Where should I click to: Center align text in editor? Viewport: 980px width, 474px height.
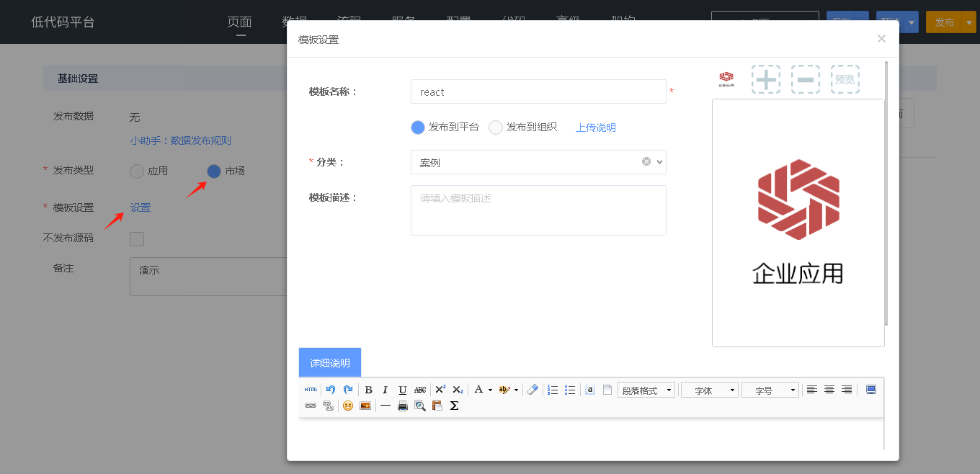829,390
